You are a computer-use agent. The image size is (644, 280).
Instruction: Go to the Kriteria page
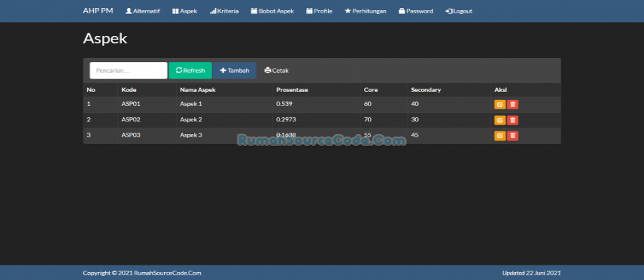(x=224, y=11)
